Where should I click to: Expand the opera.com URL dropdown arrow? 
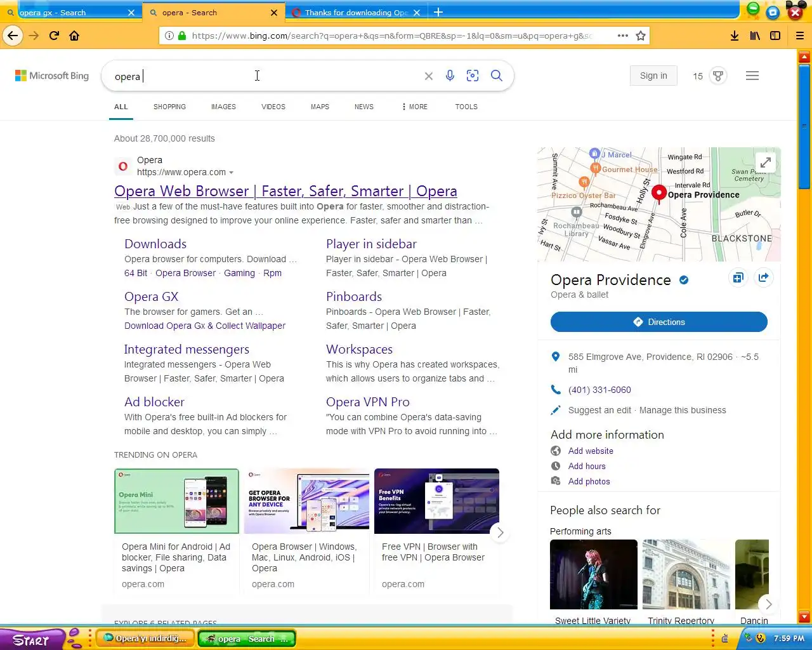click(231, 173)
